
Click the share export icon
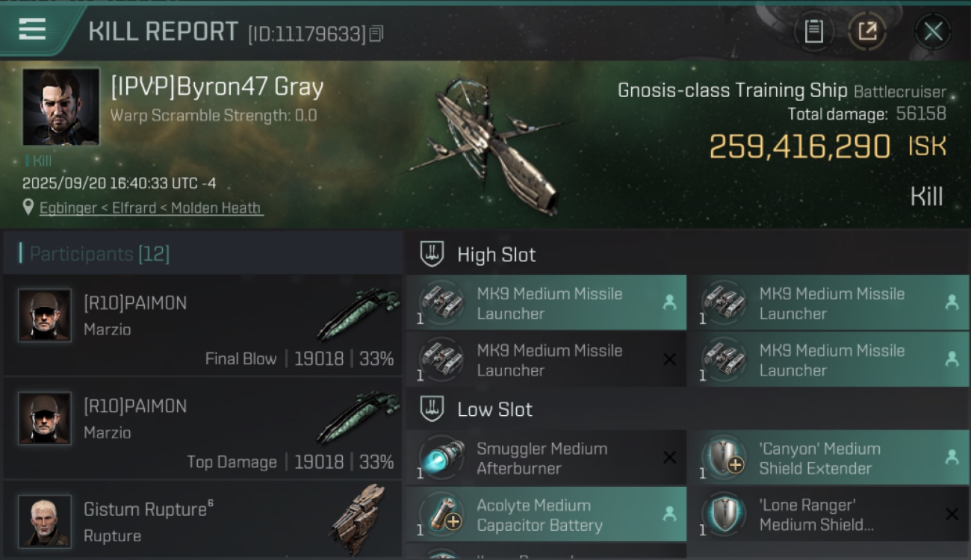(867, 31)
